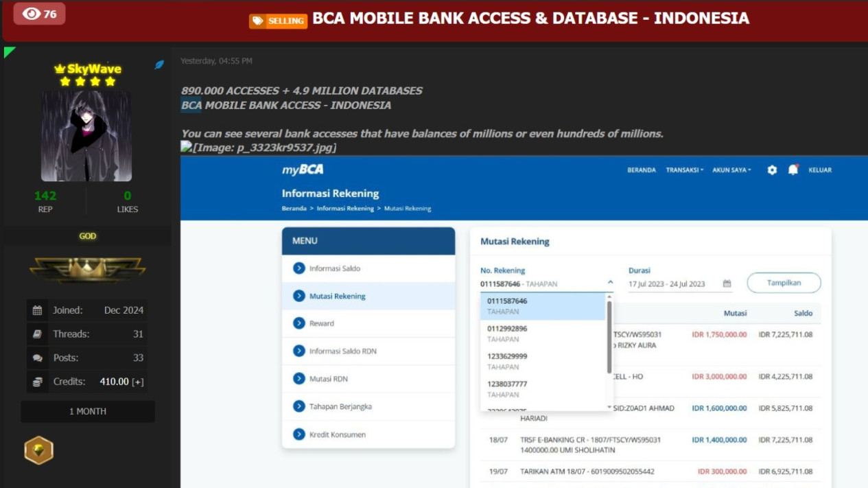Click the gold winged rank badge
Image resolution: width=868 pixels, height=488 pixels.
click(87, 270)
